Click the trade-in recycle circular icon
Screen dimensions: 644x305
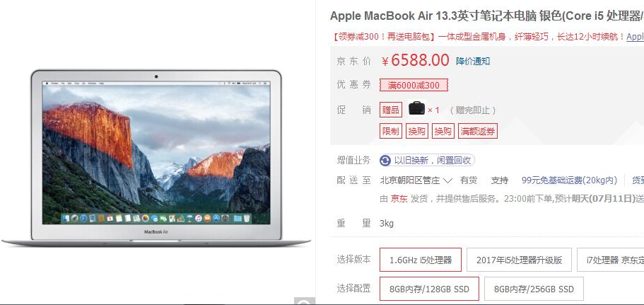pos(385,161)
